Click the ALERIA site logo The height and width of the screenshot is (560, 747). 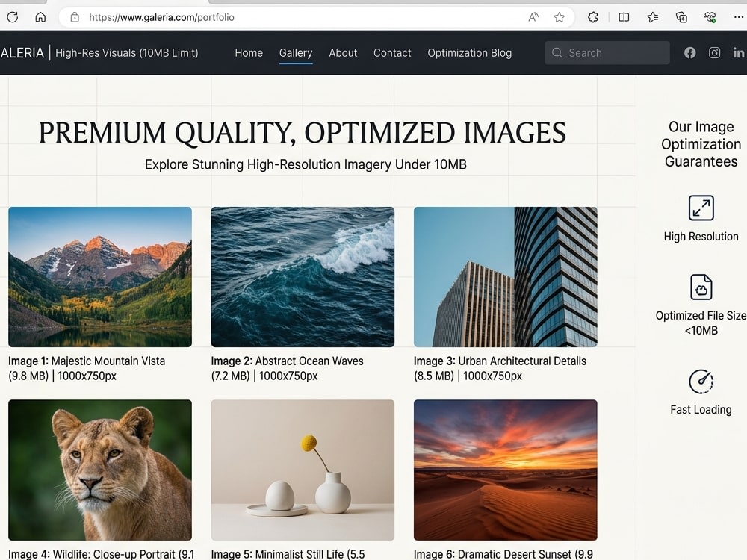(x=22, y=53)
